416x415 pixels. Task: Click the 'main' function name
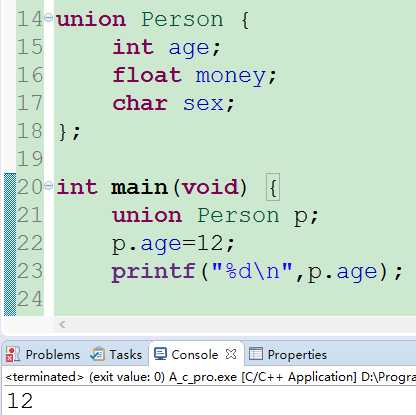pos(139,187)
